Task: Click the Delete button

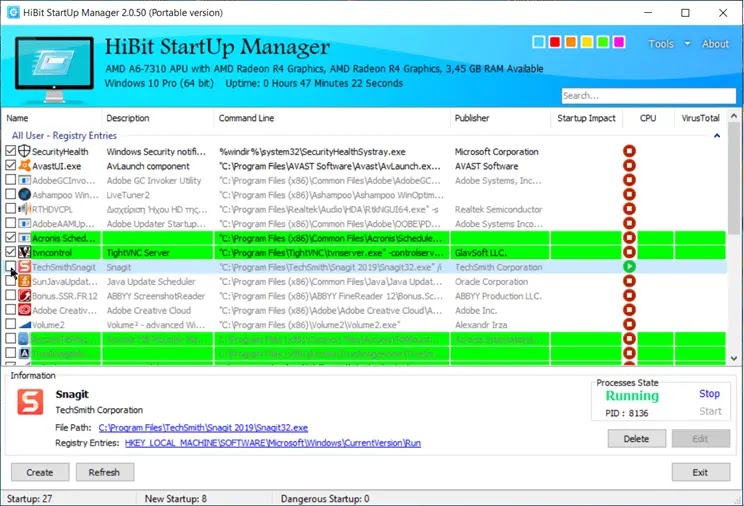Action: click(636, 439)
